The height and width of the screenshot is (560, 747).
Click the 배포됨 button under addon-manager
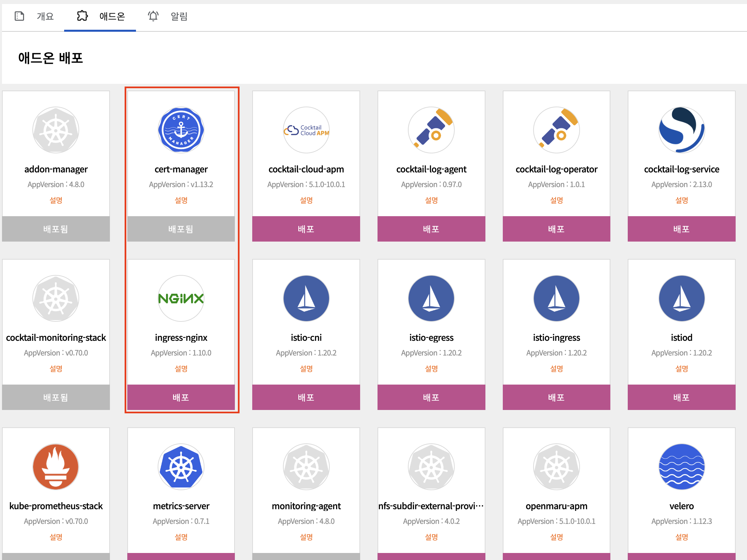click(x=56, y=229)
